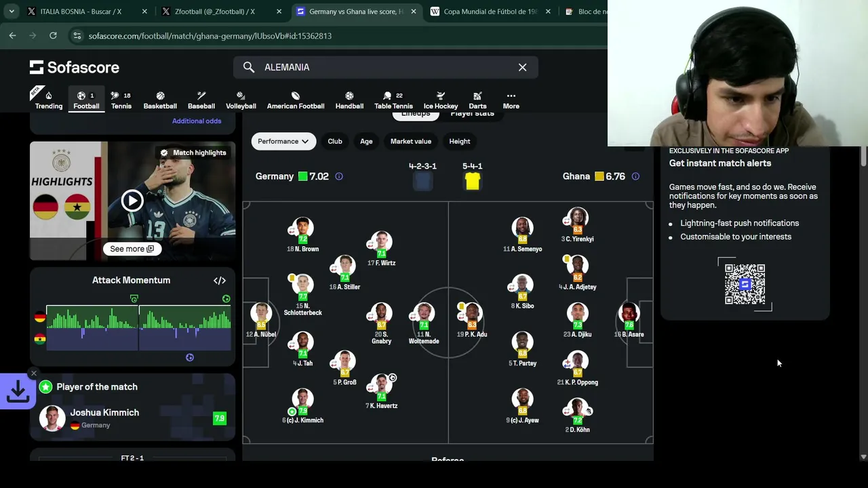The height and width of the screenshot is (488, 868).
Task: Open player J. Kimmich on the pitch
Action: pyautogui.click(x=302, y=405)
